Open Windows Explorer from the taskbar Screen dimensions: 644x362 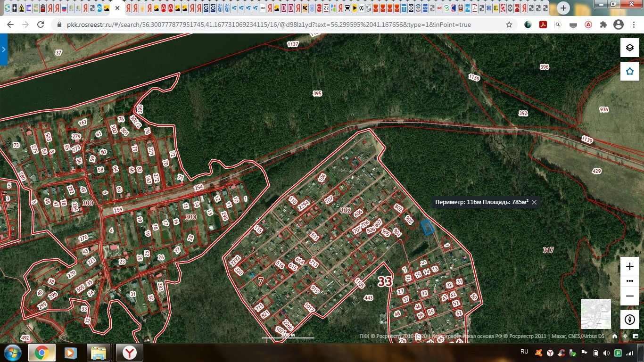tap(99, 352)
